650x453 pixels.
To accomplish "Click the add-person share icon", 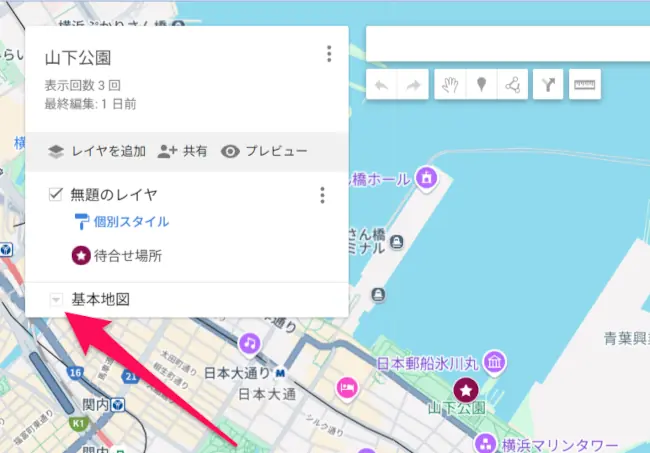I will (x=167, y=152).
